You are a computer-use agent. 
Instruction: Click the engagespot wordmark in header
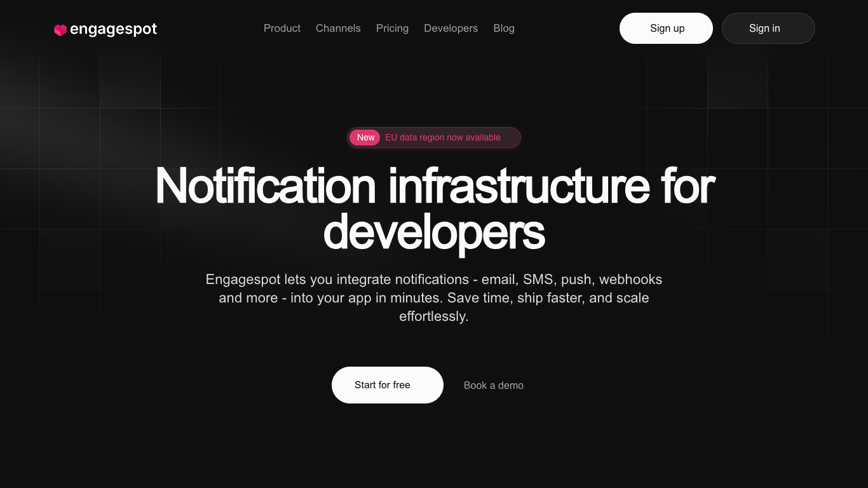113,29
